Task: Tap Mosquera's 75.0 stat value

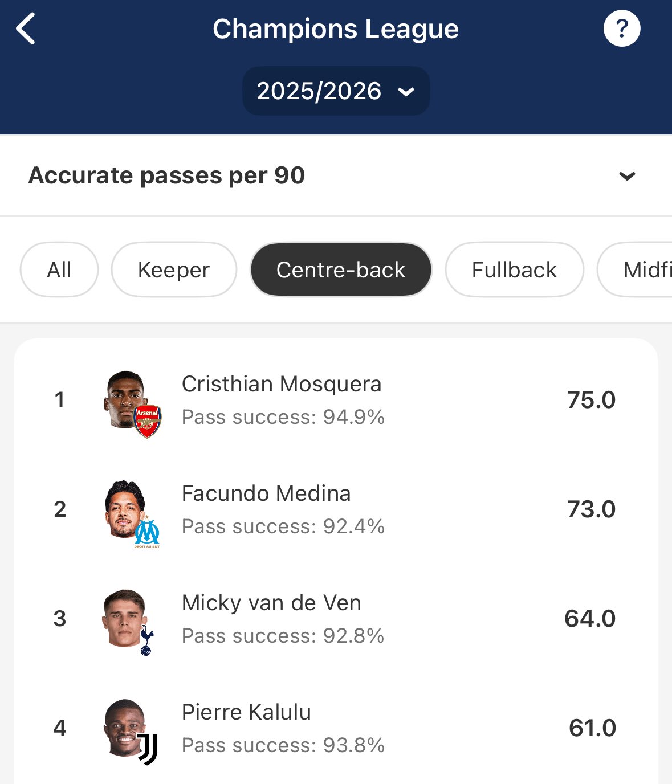Action: coord(591,400)
